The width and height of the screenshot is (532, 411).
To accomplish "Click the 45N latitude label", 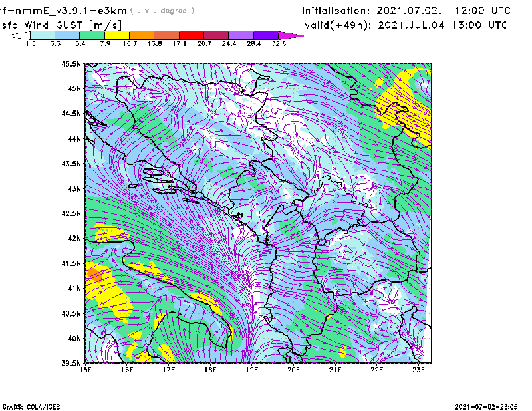I will (x=74, y=88).
